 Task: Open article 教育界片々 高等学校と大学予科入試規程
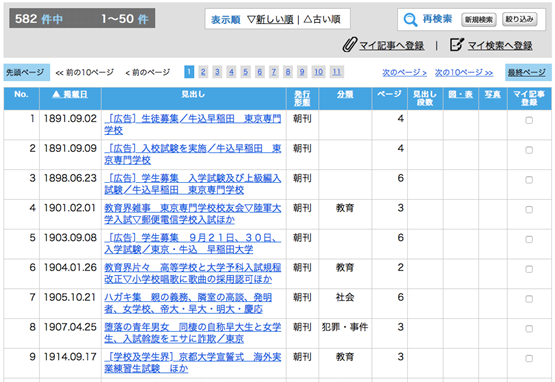pos(193,273)
